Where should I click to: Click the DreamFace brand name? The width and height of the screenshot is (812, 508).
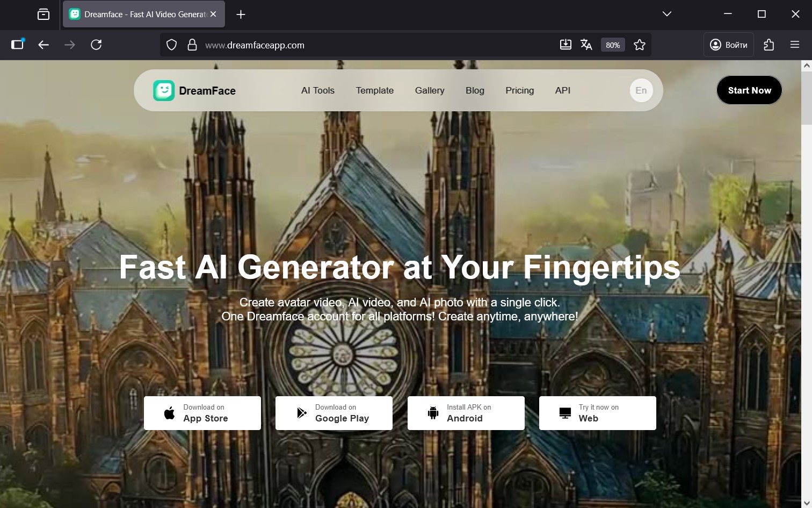pyautogui.click(x=207, y=91)
